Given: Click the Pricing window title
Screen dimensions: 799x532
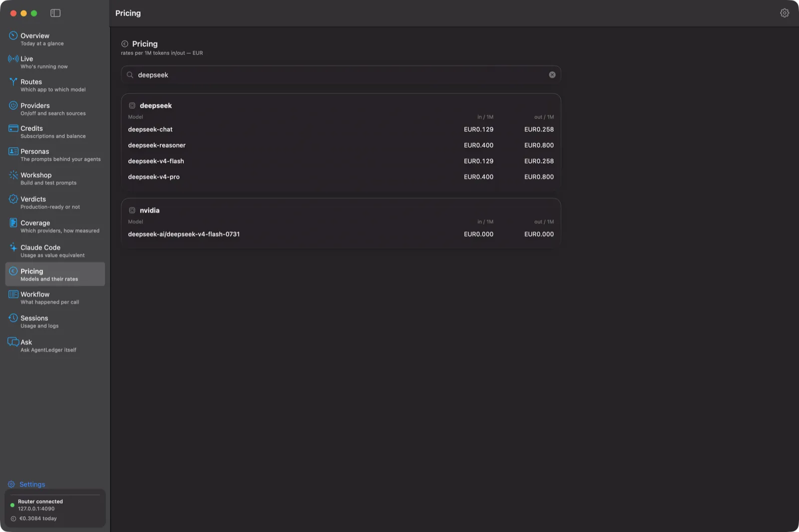Looking at the screenshot, I should [128, 13].
